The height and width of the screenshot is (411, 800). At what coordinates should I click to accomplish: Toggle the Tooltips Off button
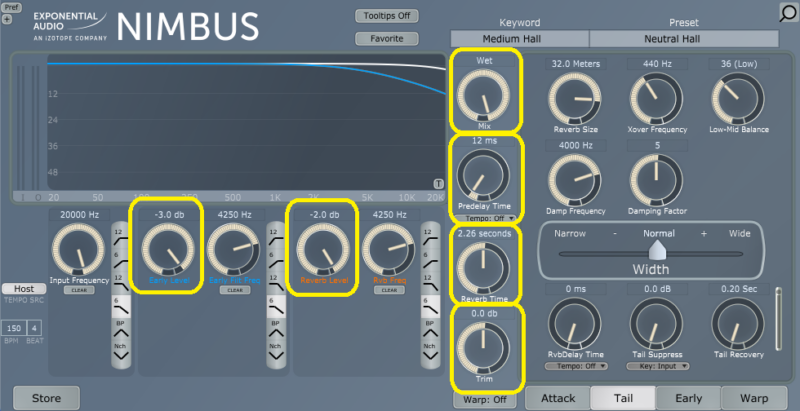coord(386,16)
